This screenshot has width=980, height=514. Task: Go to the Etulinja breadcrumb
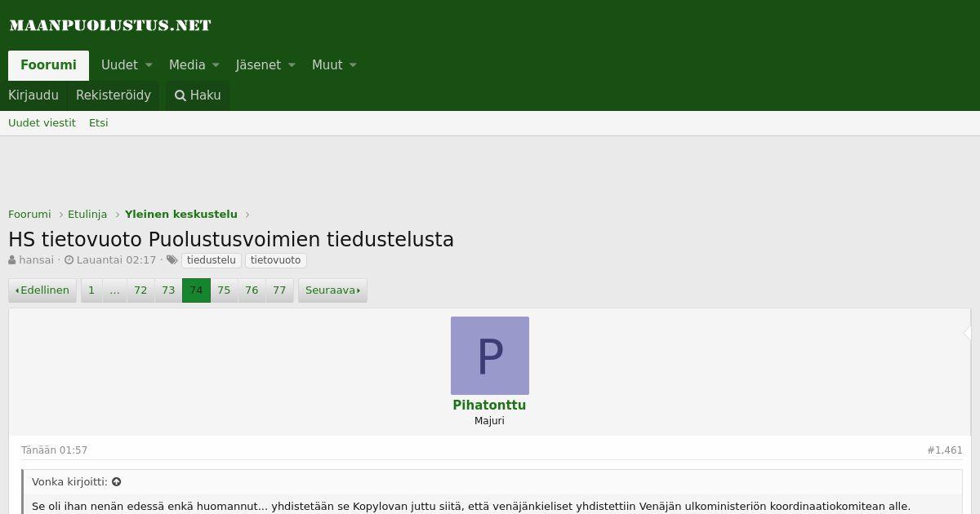87,215
